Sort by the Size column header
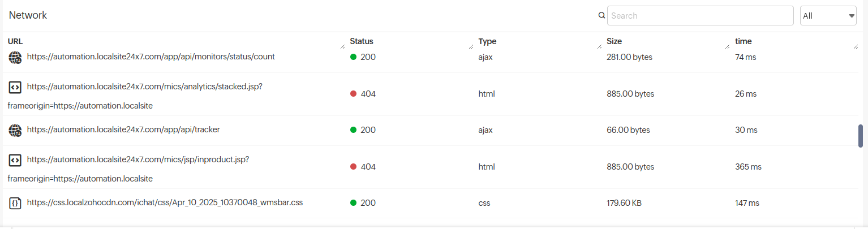 click(614, 41)
